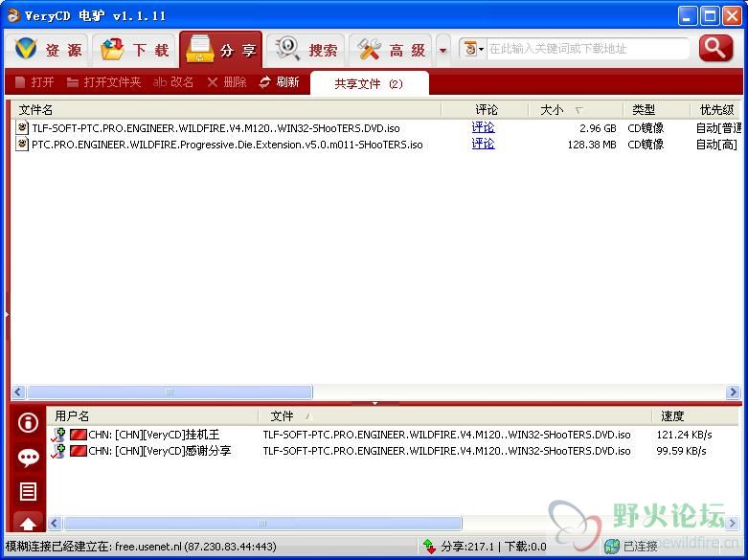The image size is (748, 560).
Task: Sort by 评论 column header
Action: [486, 110]
